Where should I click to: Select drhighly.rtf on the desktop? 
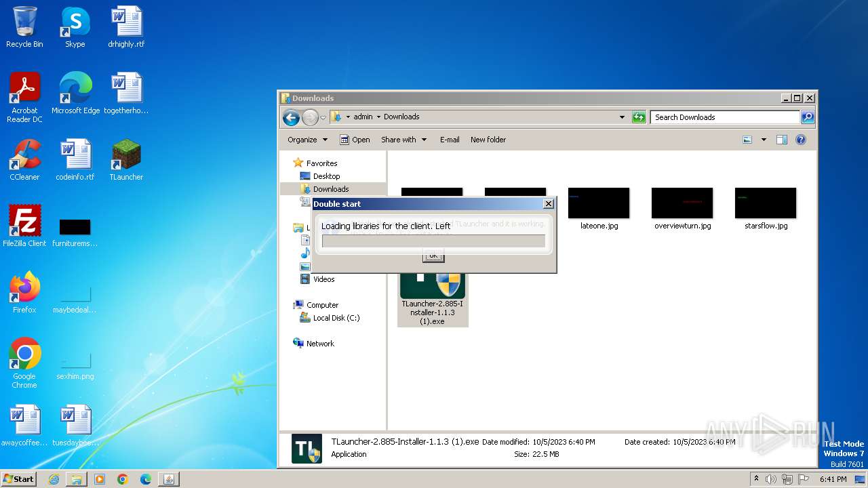[126, 27]
